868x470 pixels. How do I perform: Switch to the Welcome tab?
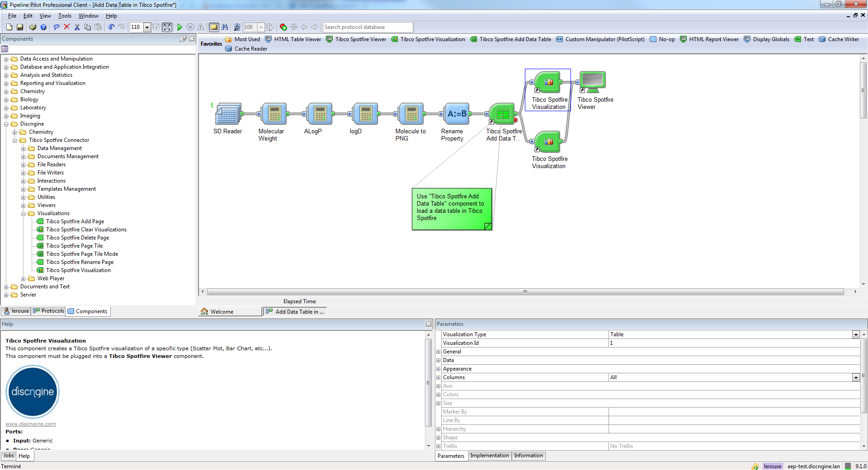coord(230,311)
